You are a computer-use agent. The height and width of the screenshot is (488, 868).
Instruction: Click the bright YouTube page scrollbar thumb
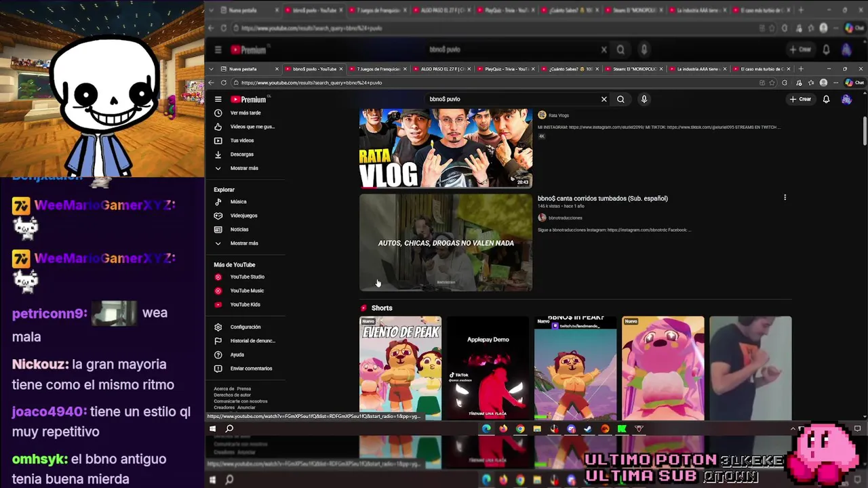click(x=864, y=131)
